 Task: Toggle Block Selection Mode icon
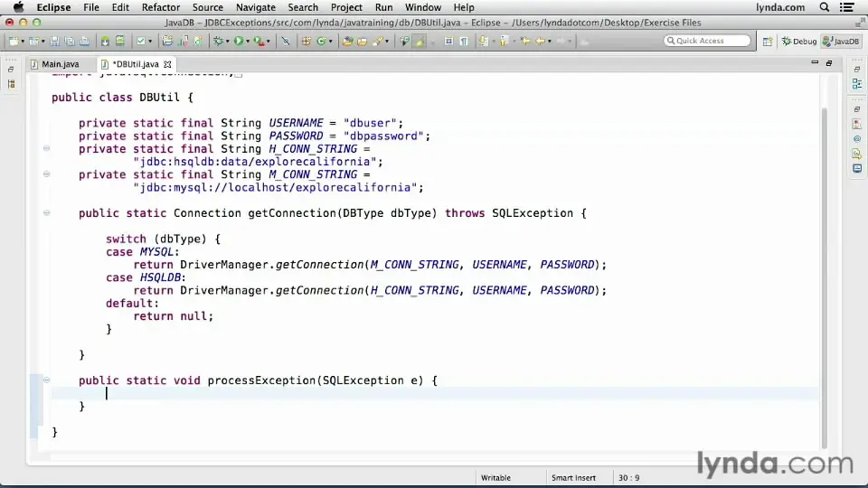[x=448, y=41]
